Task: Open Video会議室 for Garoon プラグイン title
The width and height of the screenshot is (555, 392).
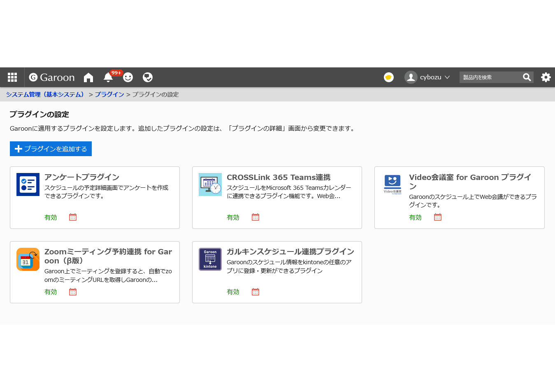Action: pyautogui.click(x=470, y=182)
